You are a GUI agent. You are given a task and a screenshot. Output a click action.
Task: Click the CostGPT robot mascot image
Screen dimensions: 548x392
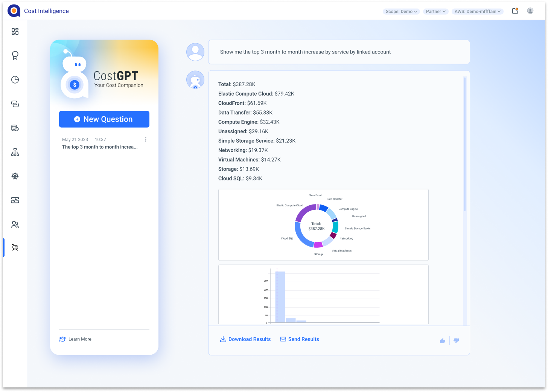click(75, 74)
